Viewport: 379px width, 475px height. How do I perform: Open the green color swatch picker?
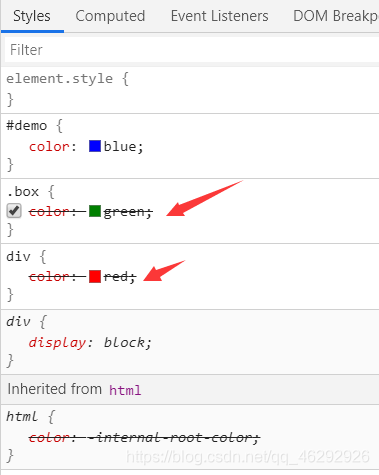click(x=95, y=211)
